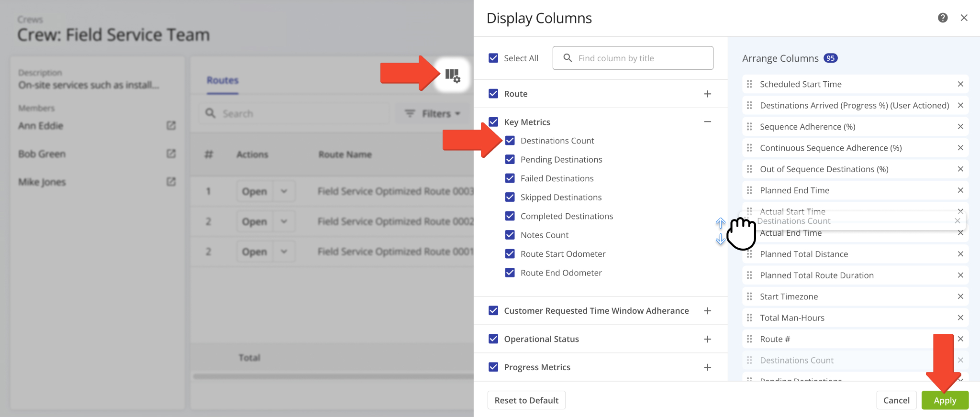Expand the Route column group
The width and height of the screenshot is (980, 417).
707,94
